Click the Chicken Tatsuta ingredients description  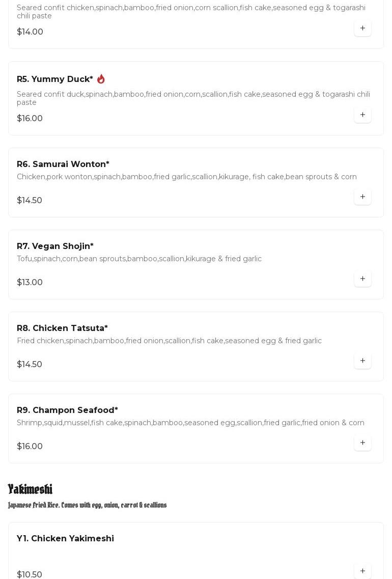click(x=169, y=341)
